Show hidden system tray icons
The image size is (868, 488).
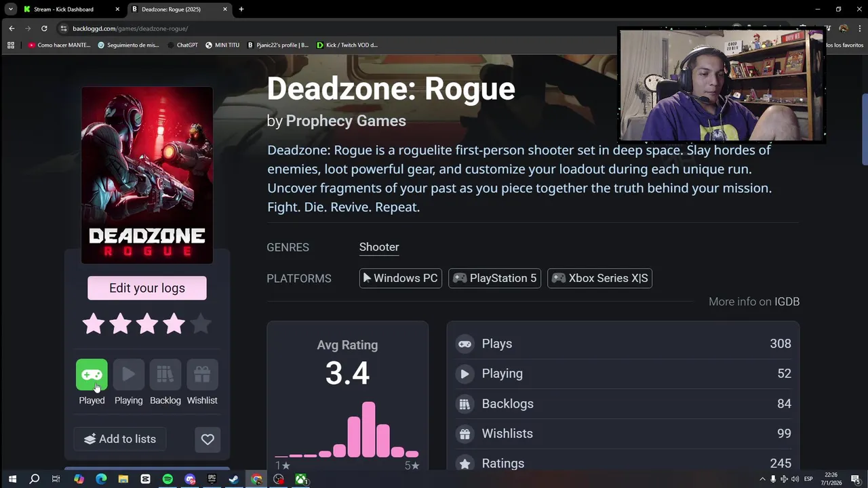click(762, 479)
